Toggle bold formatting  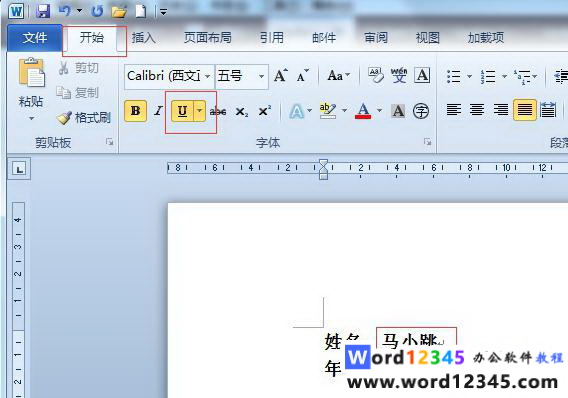click(x=135, y=111)
